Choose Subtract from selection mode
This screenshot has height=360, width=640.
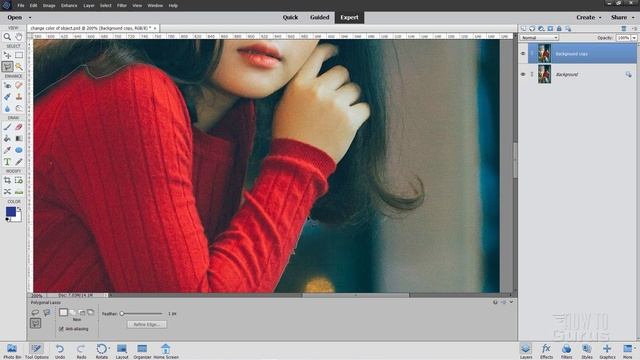pos(82,312)
